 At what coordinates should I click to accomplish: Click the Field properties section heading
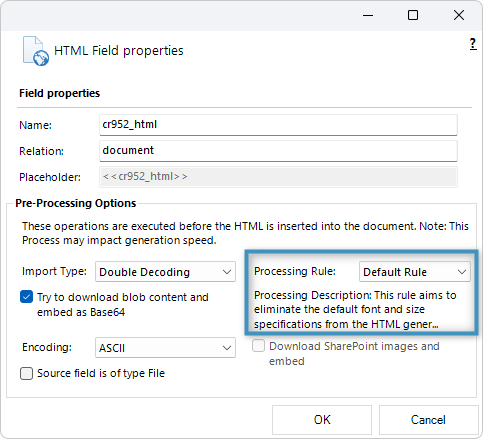(x=59, y=93)
